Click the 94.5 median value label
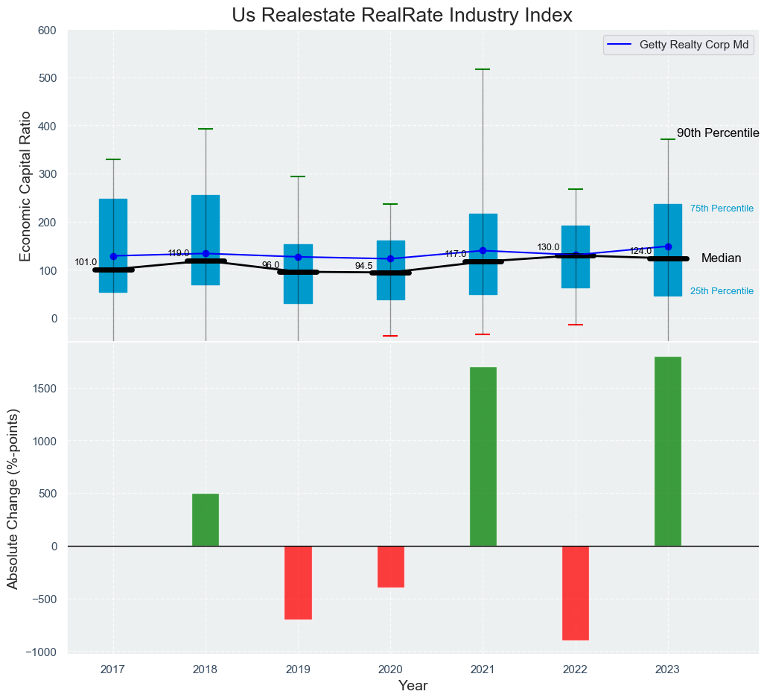This screenshot has width=767, height=700. click(363, 266)
